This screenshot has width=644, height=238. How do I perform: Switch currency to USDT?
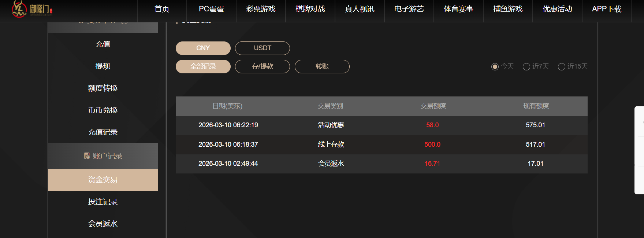click(262, 48)
